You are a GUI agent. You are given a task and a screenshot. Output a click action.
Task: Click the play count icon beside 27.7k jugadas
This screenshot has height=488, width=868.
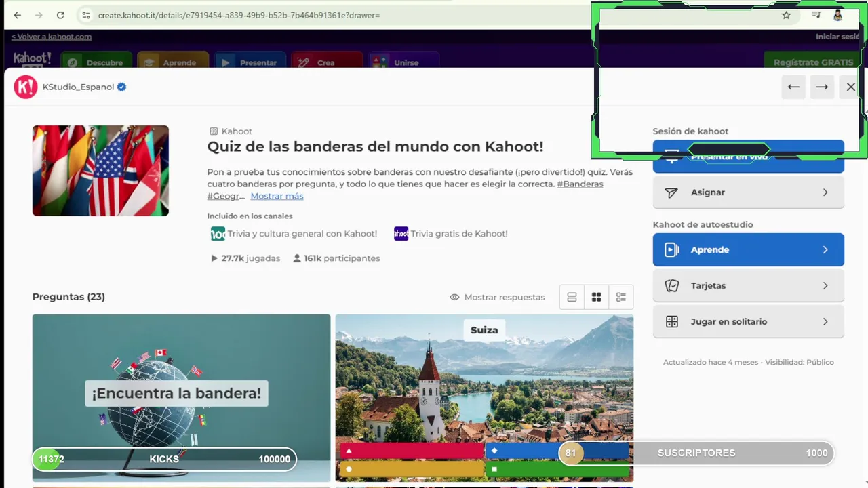pos(214,258)
